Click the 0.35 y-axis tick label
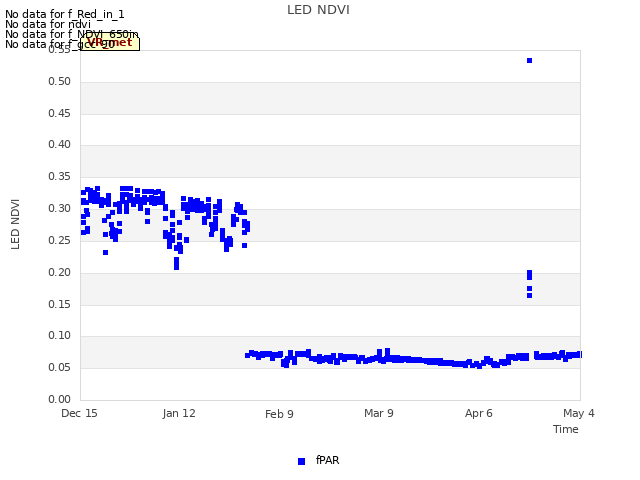The height and width of the screenshot is (480, 640). [60, 177]
